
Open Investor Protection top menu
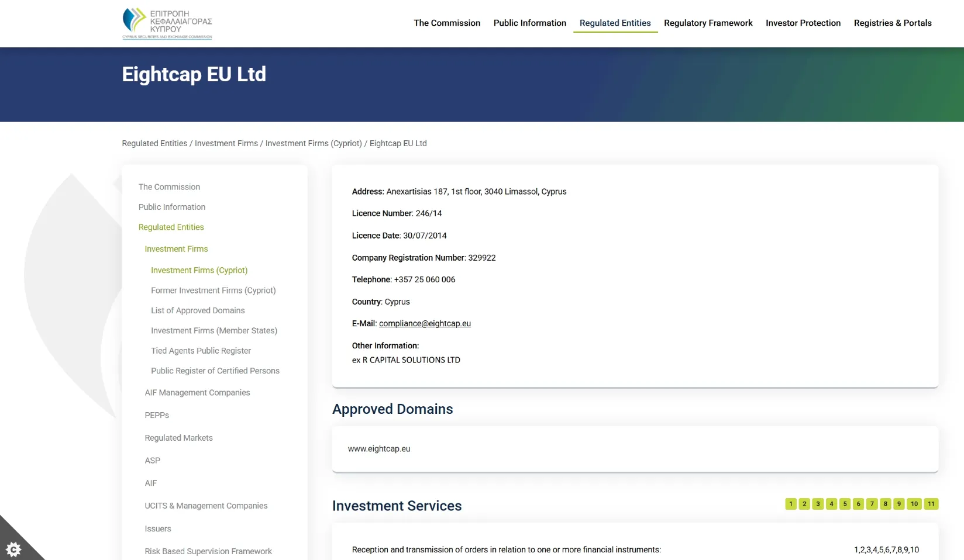(803, 23)
